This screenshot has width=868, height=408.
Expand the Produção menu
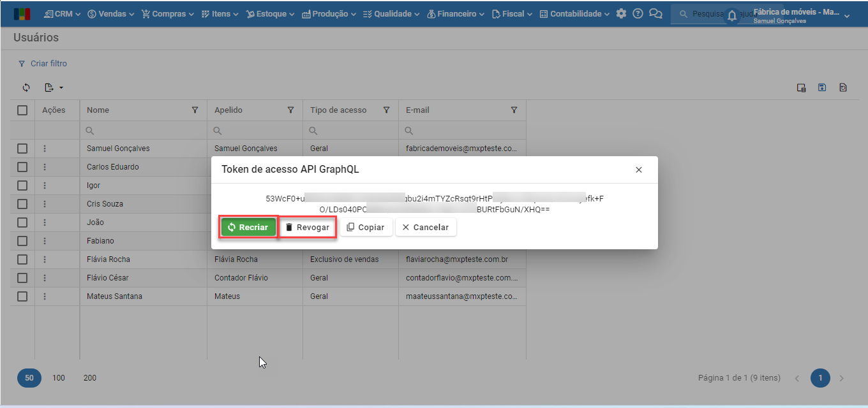tap(329, 13)
